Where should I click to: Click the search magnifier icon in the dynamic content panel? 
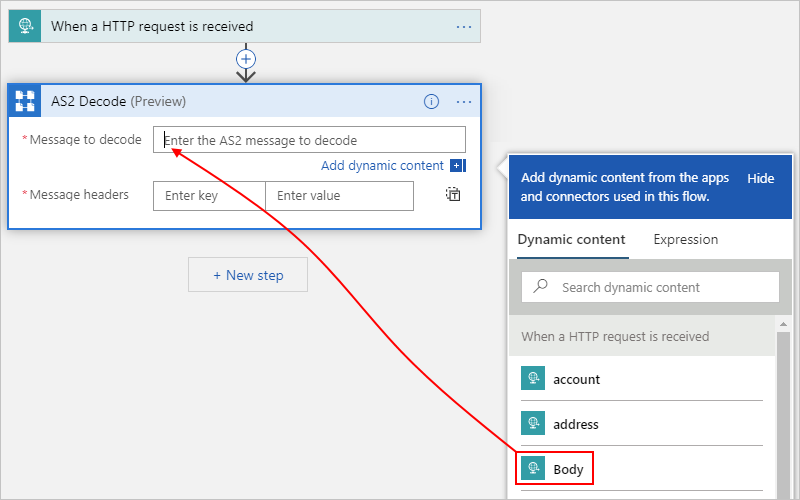(540, 286)
